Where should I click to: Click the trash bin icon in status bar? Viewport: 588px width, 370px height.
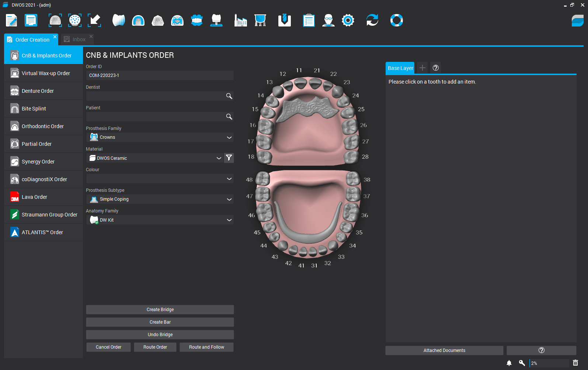point(575,363)
